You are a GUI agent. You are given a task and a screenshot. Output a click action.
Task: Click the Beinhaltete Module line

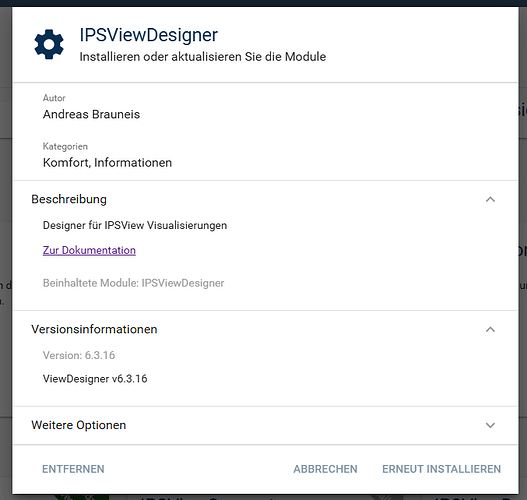(133, 283)
